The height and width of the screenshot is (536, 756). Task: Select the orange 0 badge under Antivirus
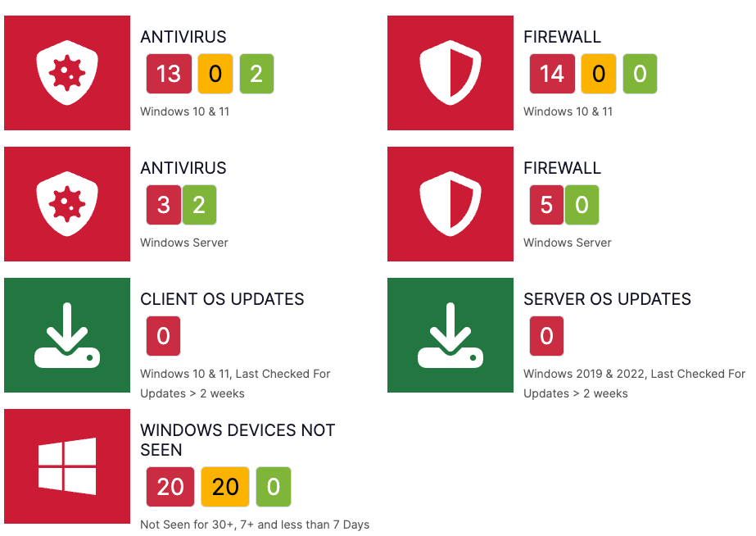(215, 74)
